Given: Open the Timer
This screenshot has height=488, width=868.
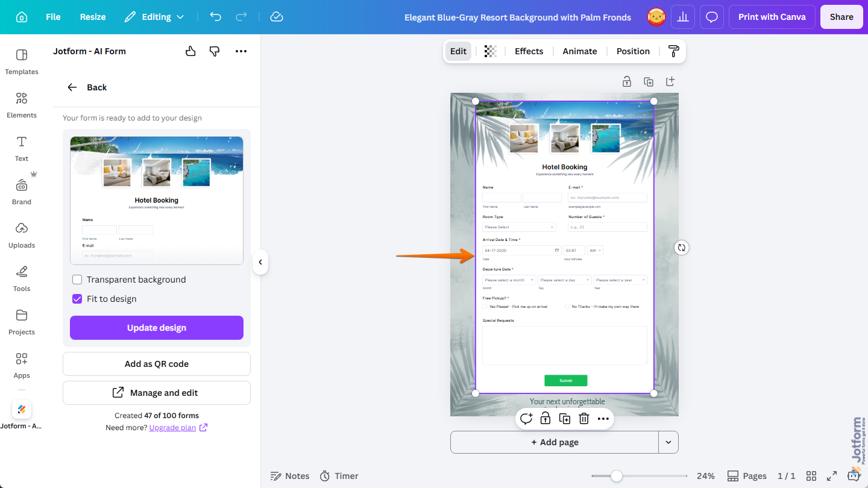Looking at the screenshot, I should pos(339,476).
